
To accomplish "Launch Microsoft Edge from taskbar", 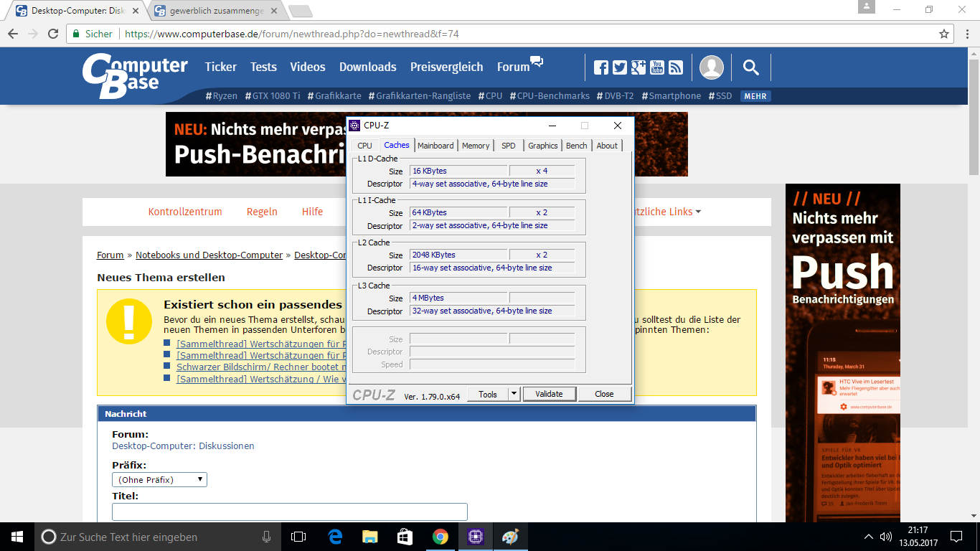I will [x=334, y=537].
